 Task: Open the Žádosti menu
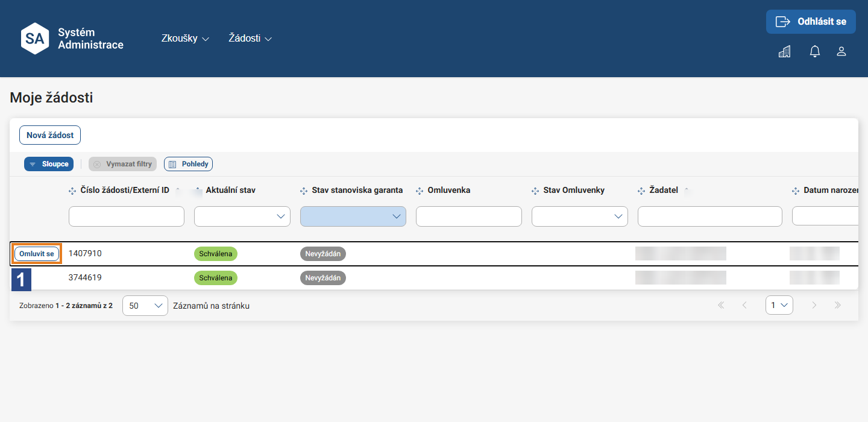pos(250,38)
